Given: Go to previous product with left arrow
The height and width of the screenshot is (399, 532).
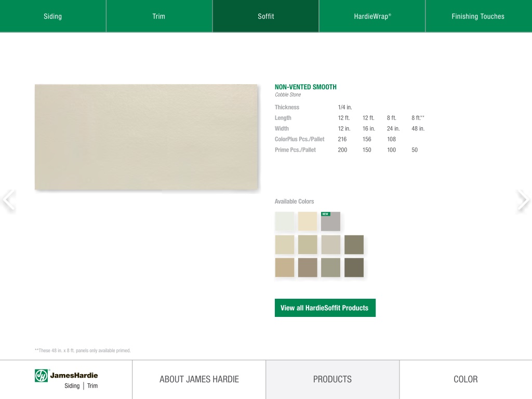Looking at the screenshot, I should tap(9, 200).
